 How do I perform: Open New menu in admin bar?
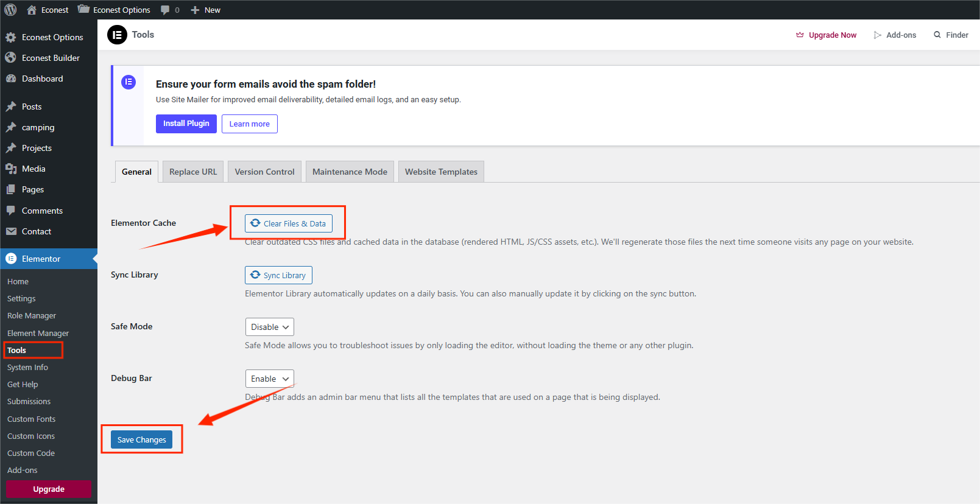tap(206, 10)
